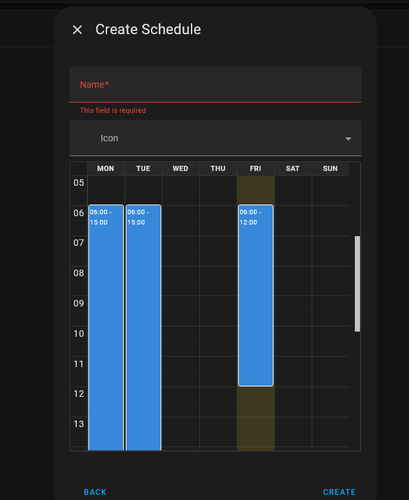409x500 pixels.
Task: Click the 06 hour label
Action: click(x=79, y=213)
